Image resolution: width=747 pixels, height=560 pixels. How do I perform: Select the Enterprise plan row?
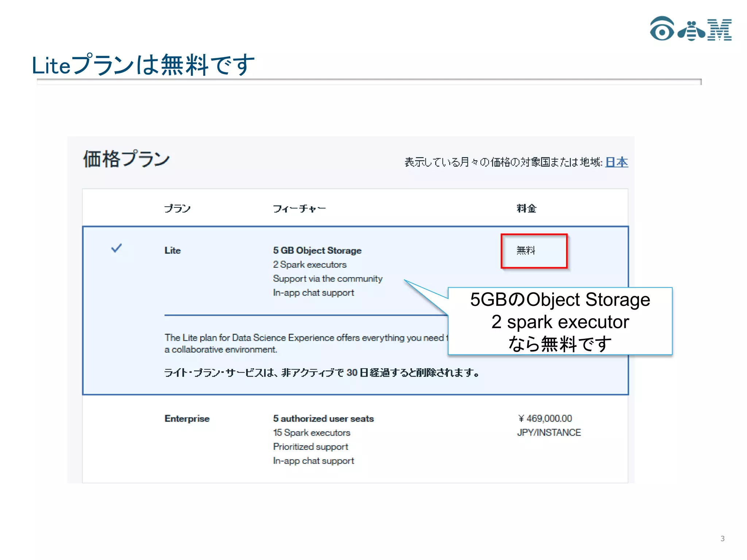pyautogui.click(x=355, y=439)
